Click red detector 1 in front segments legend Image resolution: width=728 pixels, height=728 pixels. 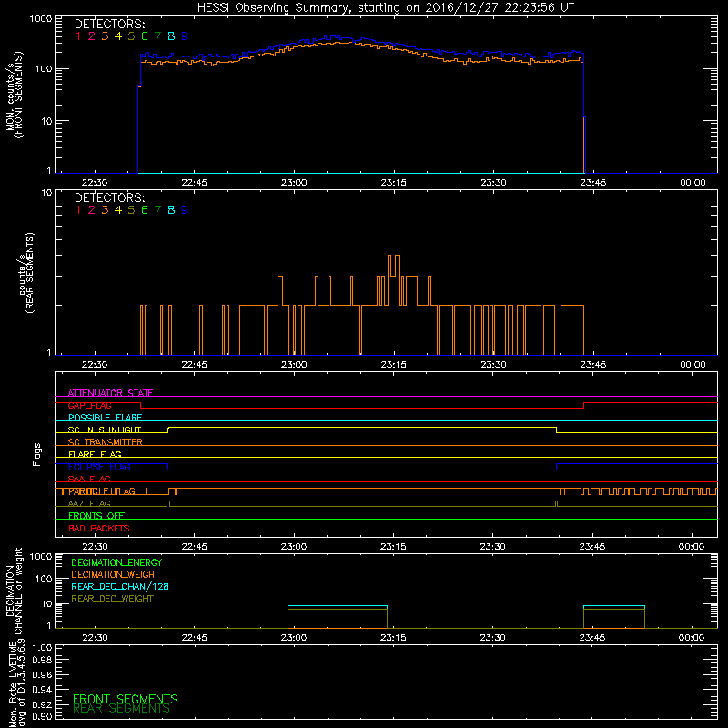pos(78,36)
